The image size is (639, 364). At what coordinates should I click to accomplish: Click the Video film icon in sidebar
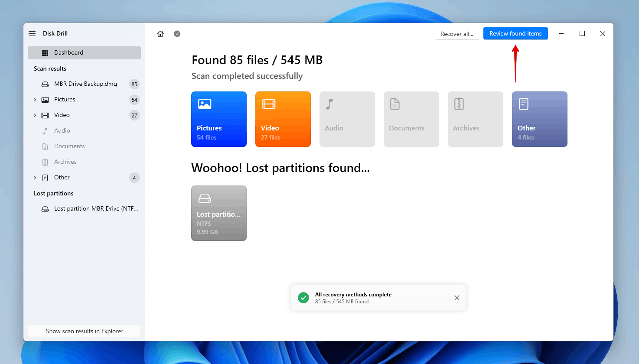pyautogui.click(x=45, y=115)
